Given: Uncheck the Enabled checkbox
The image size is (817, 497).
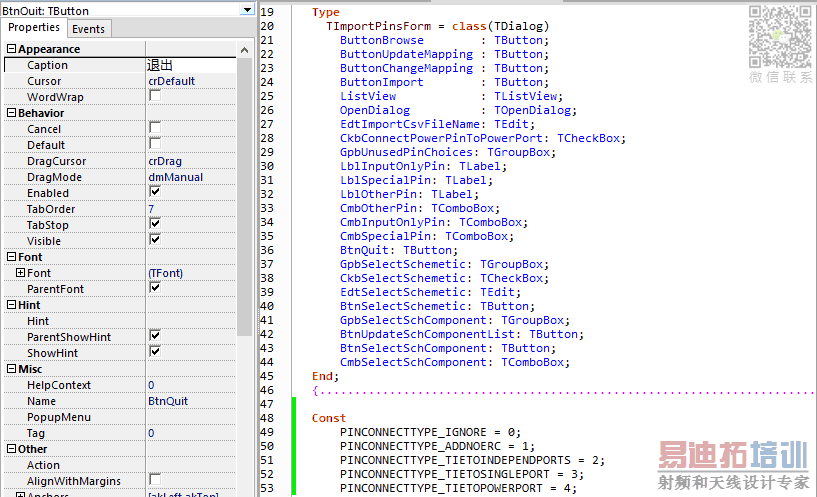Looking at the screenshot, I should (155, 192).
